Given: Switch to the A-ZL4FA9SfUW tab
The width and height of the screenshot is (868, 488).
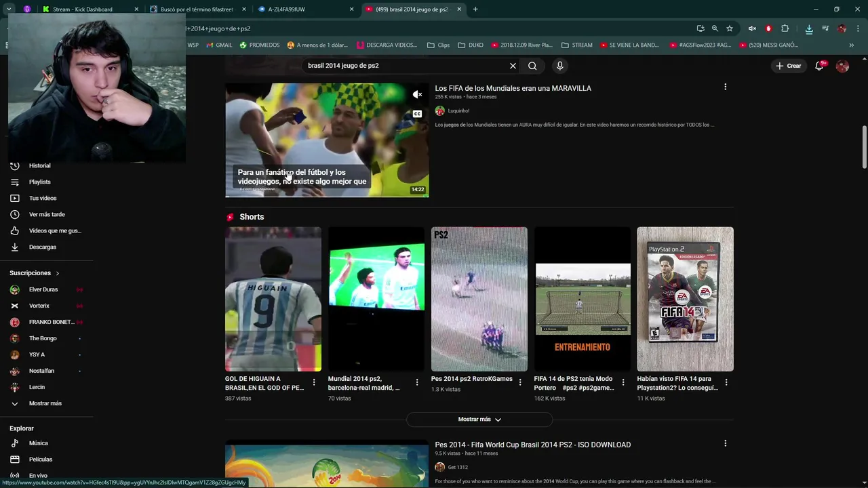Looking at the screenshot, I should pos(305,9).
